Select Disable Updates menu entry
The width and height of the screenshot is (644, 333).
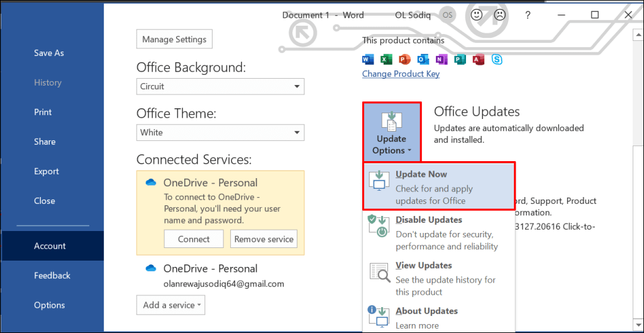[439, 232]
